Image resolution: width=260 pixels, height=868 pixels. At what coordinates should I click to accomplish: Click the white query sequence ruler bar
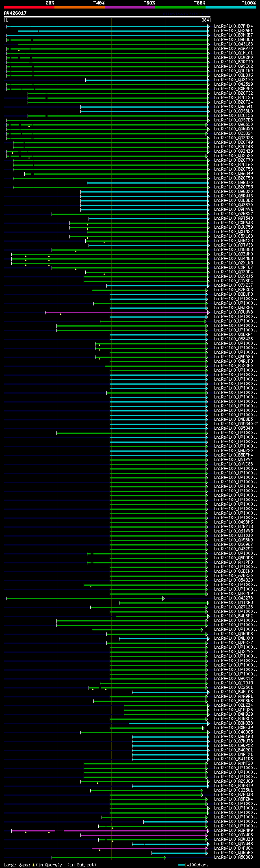[x=107, y=17]
